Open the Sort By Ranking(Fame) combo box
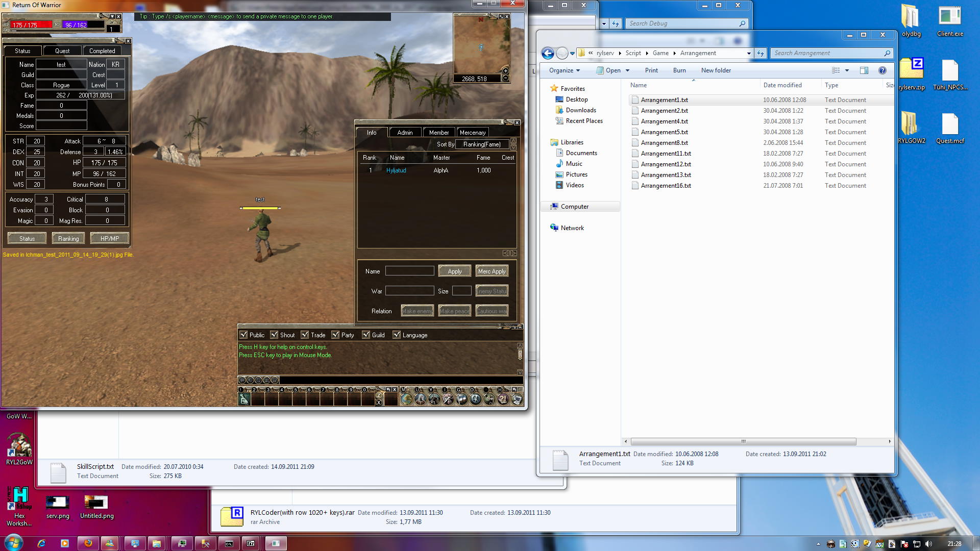980x551 pixels. (x=482, y=144)
